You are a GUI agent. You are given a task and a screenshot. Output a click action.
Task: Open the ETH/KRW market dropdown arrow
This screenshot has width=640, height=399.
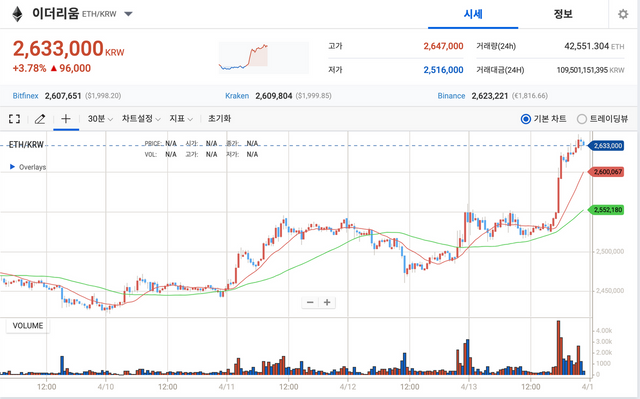click(128, 14)
